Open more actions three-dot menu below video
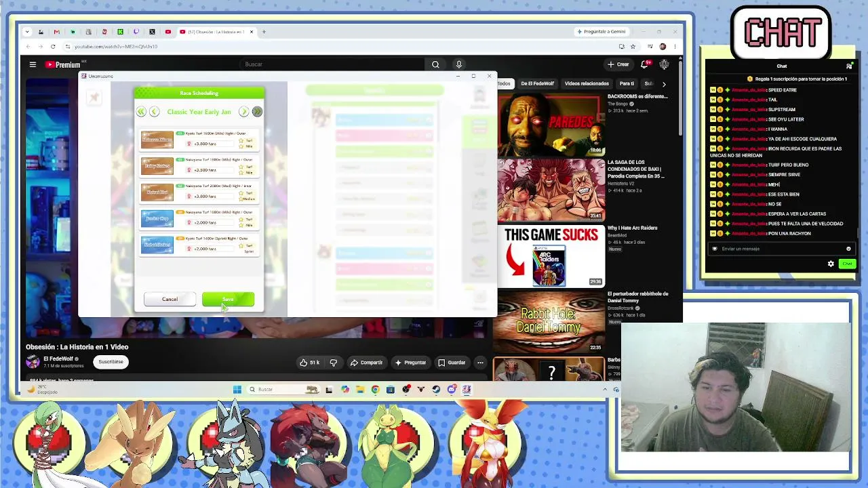Screen dimensions: 868x488 [x=480, y=363]
